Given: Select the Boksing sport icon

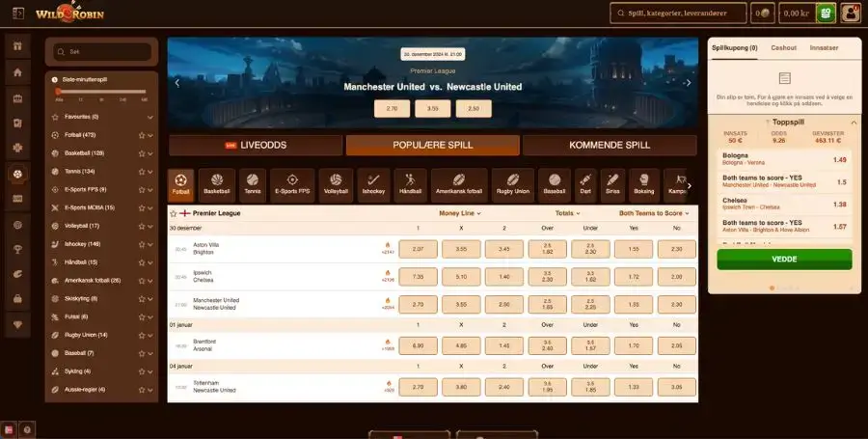Looking at the screenshot, I should [644, 185].
